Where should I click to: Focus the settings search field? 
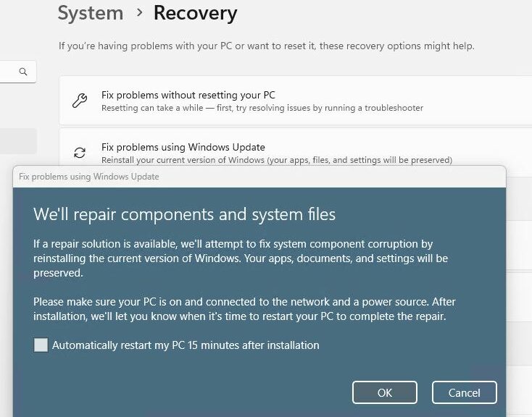pyautogui.click(x=11, y=72)
